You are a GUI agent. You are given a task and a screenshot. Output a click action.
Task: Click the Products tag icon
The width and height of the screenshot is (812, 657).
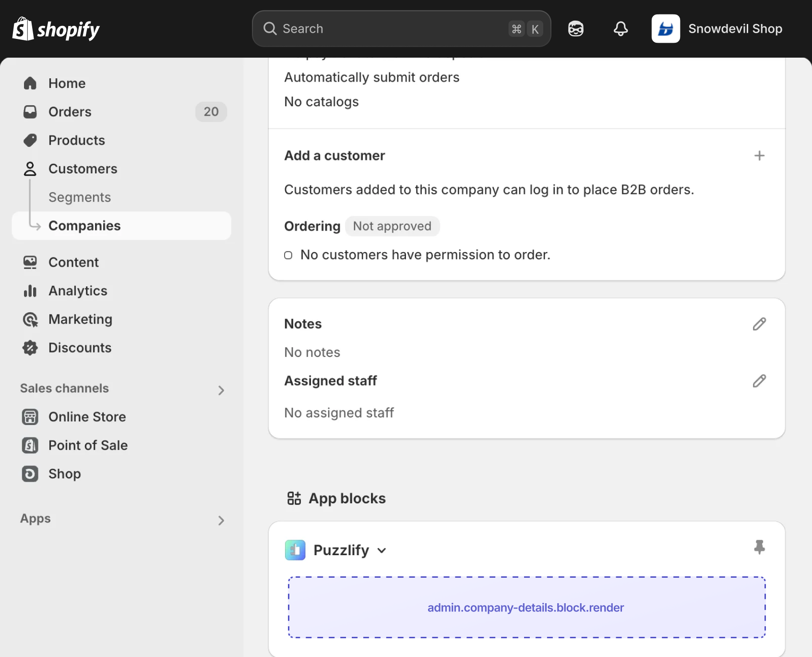tap(30, 140)
